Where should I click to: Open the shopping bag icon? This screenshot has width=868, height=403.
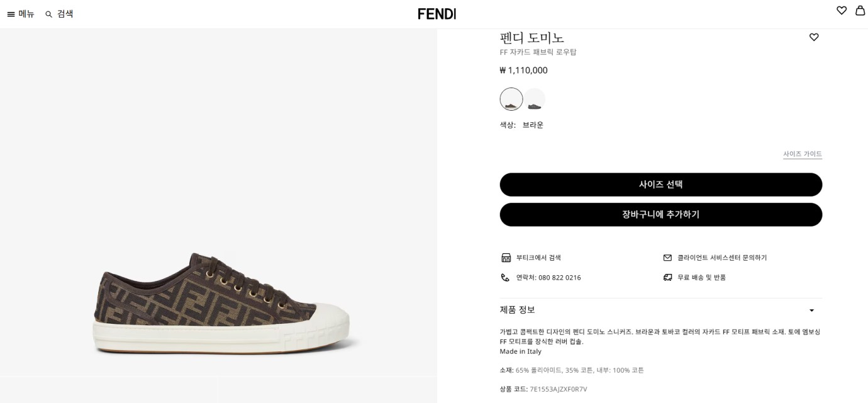pos(860,11)
